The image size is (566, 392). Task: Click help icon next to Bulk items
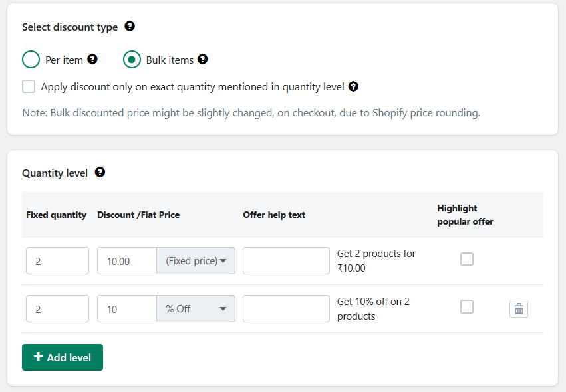pos(203,59)
